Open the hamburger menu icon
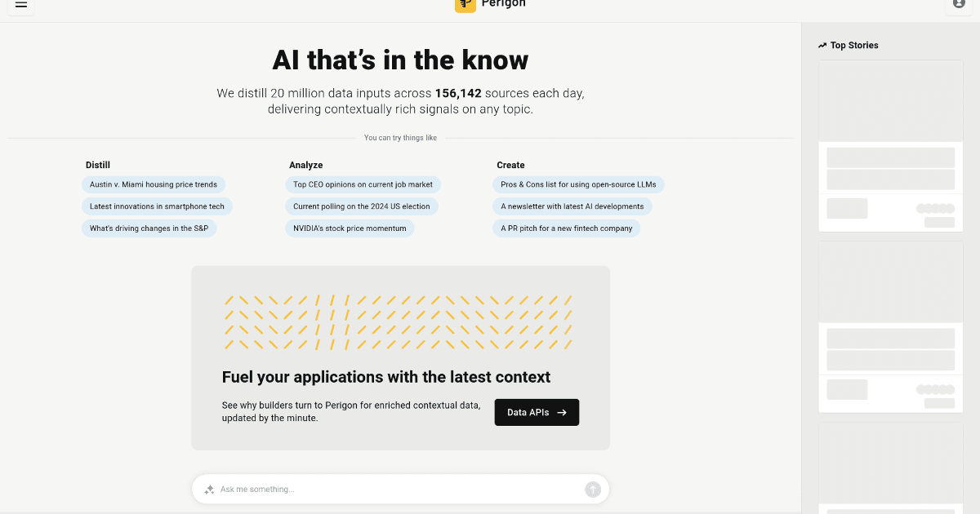This screenshot has width=980, height=514. (21, 4)
